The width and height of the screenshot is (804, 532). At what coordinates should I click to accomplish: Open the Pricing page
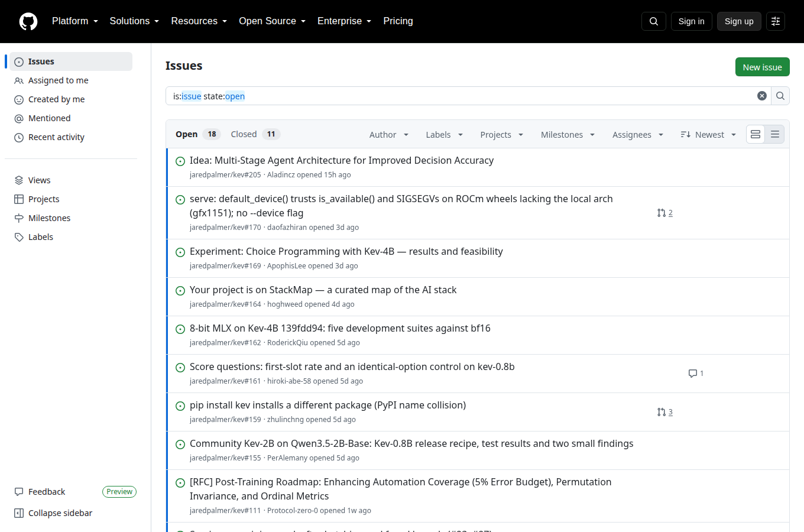point(398,21)
